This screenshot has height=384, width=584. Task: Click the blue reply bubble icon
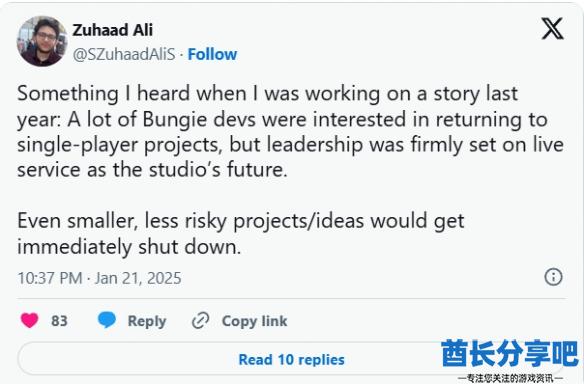coord(107,320)
